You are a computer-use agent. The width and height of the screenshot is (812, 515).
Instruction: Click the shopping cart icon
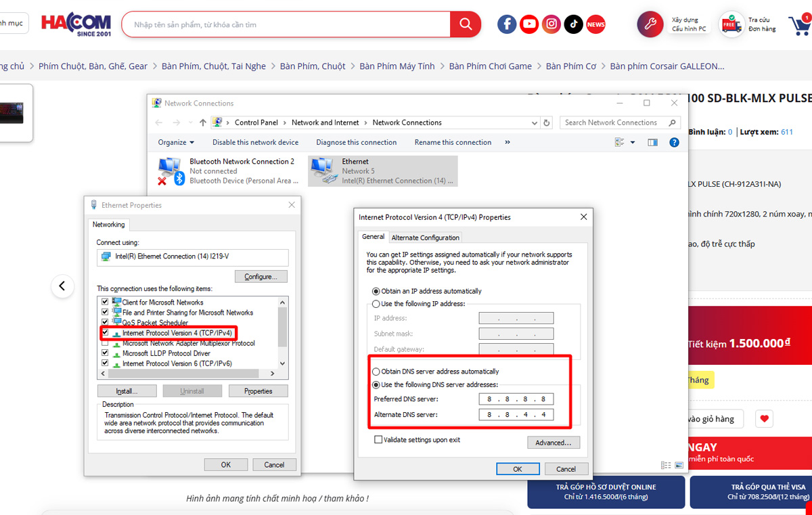click(x=799, y=25)
